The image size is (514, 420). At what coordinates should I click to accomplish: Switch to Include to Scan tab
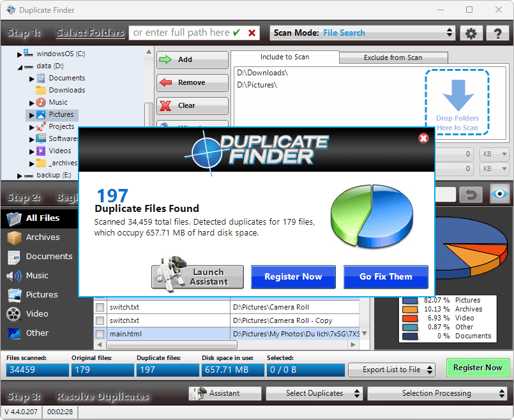click(285, 57)
